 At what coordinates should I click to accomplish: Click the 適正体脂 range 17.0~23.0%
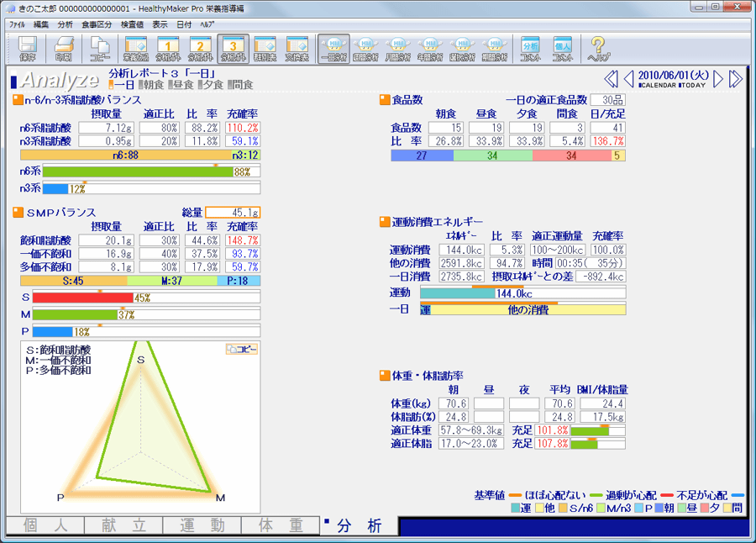pos(471,443)
